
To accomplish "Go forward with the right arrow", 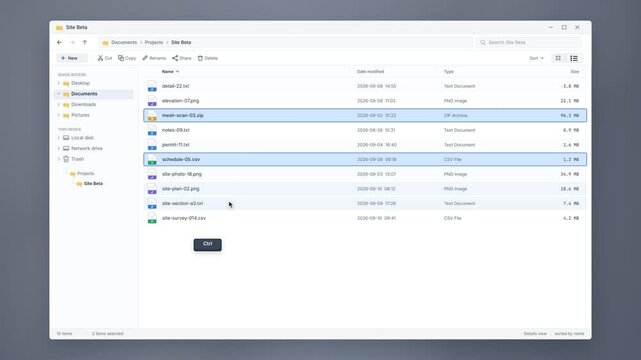I will 72,42.
